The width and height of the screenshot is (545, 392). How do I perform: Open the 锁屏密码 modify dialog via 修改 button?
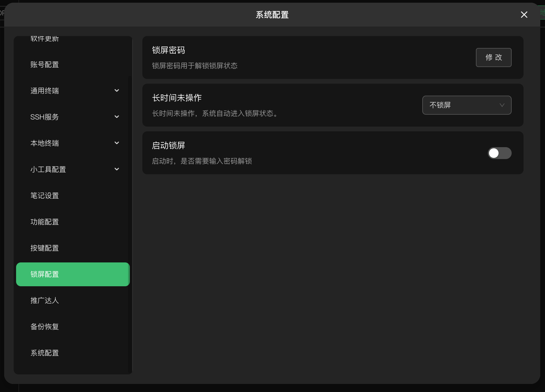[493, 57]
